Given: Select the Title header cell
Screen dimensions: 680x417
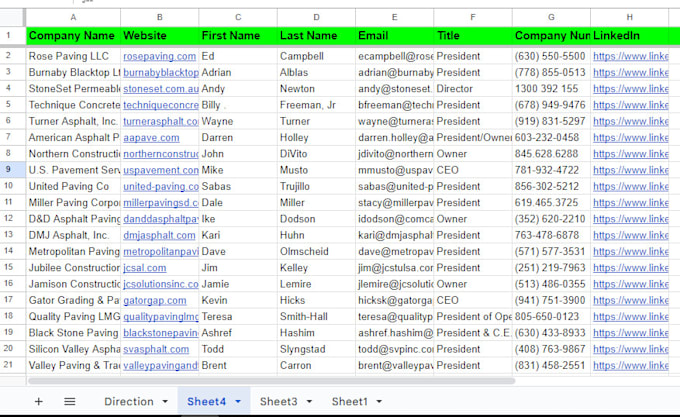Looking at the screenshot, I should pos(473,36).
